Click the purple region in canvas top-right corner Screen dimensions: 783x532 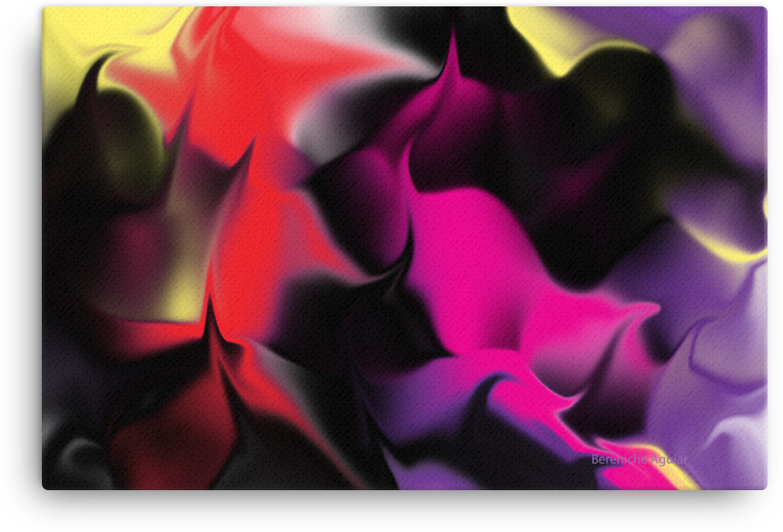pos(718,55)
